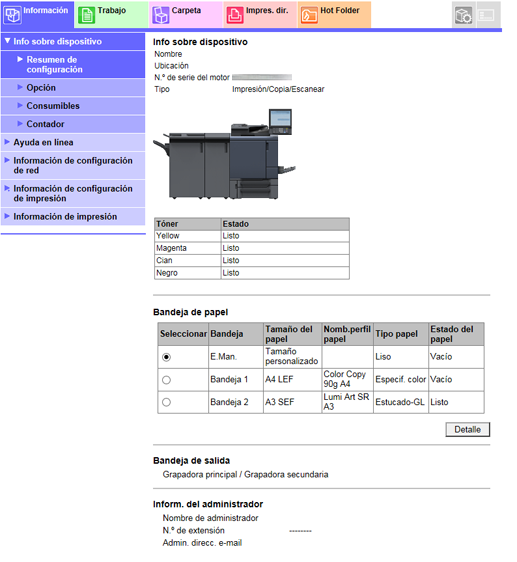517x562 pixels.
Task: Open Información de configuración de red
Action: click(x=73, y=165)
